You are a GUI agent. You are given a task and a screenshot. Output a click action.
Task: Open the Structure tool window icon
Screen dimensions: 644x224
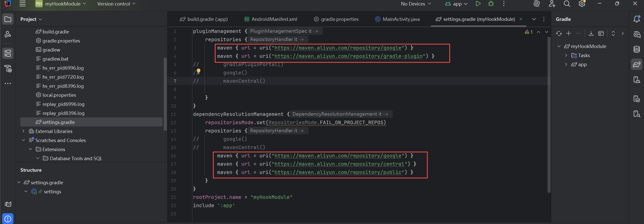click(8, 53)
